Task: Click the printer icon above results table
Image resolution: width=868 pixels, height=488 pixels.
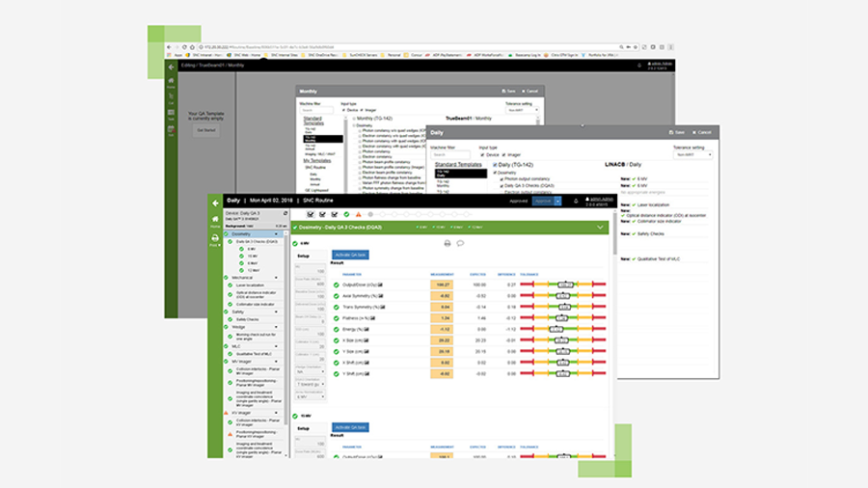Action: click(x=447, y=243)
